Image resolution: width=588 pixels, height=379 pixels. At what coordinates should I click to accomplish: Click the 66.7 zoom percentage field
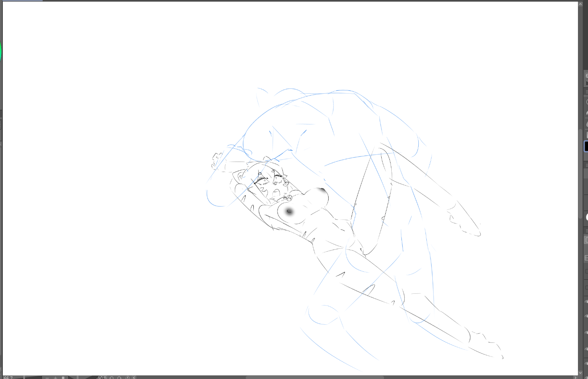pyautogui.click(x=8, y=377)
